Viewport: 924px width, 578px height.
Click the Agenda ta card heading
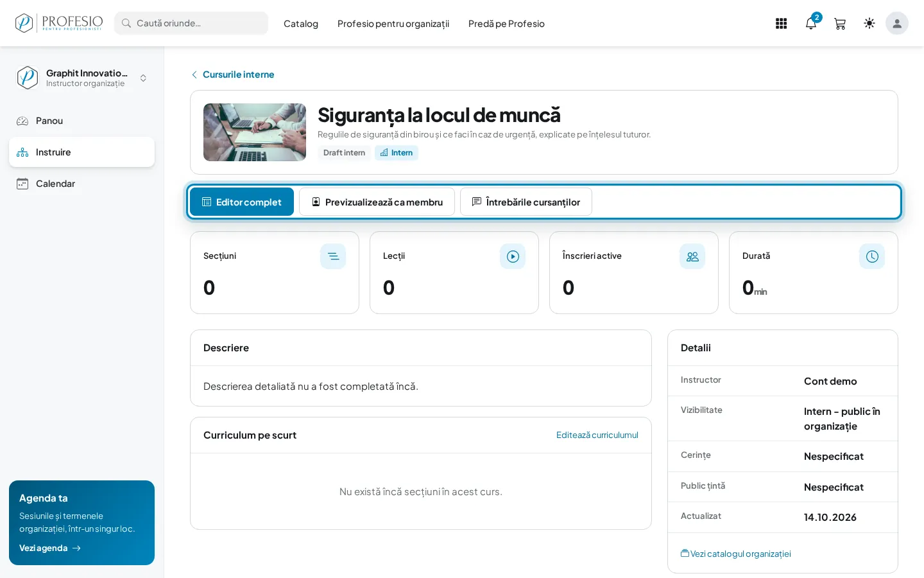point(44,498)
